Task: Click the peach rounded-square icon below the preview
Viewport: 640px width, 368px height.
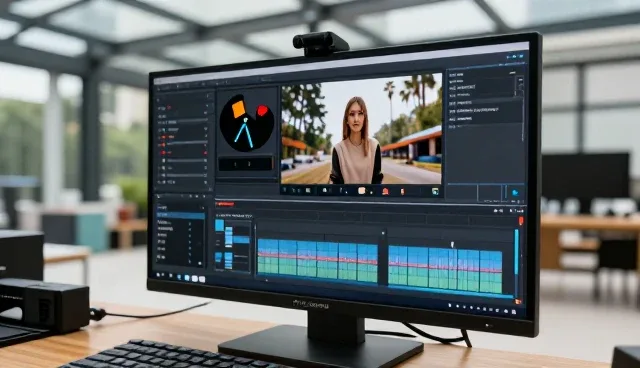Action: coord(361,191)
